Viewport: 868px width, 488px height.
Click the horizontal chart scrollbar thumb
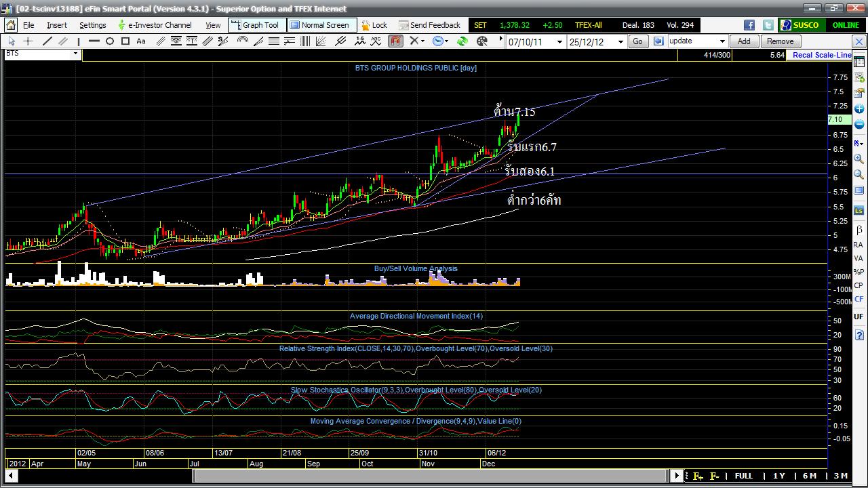pos(430,476)
